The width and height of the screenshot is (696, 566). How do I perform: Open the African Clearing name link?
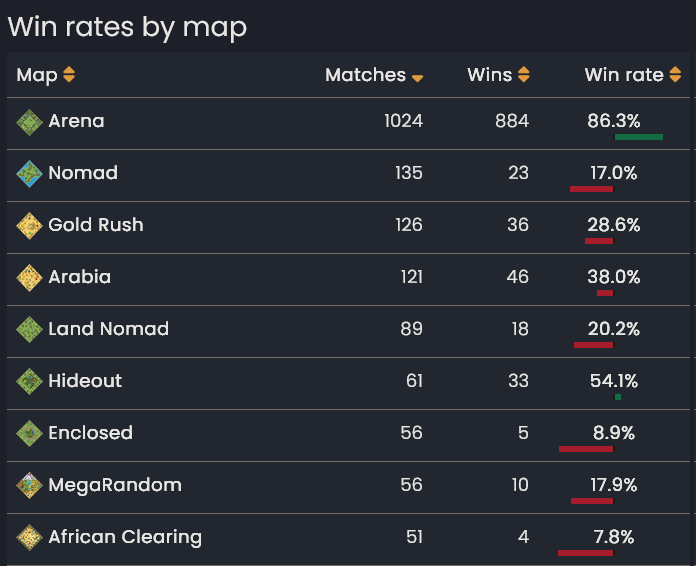[125, 537]
